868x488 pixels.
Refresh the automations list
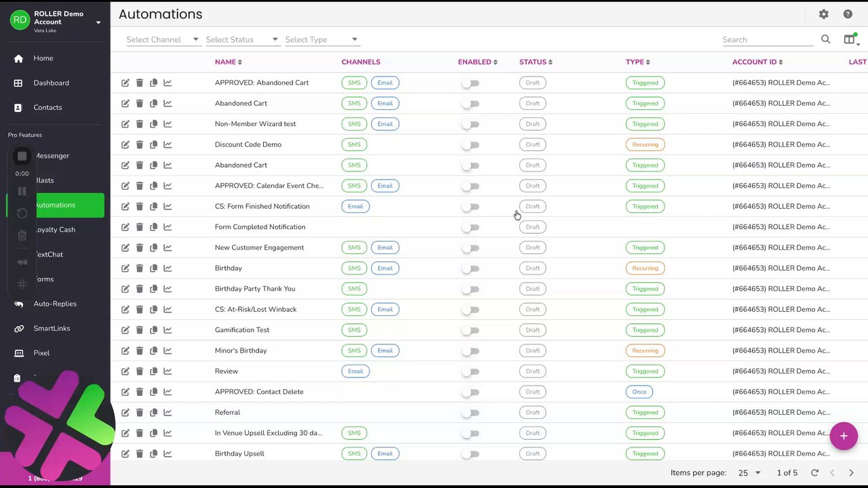pyautogui.click(x=814, y=473)
